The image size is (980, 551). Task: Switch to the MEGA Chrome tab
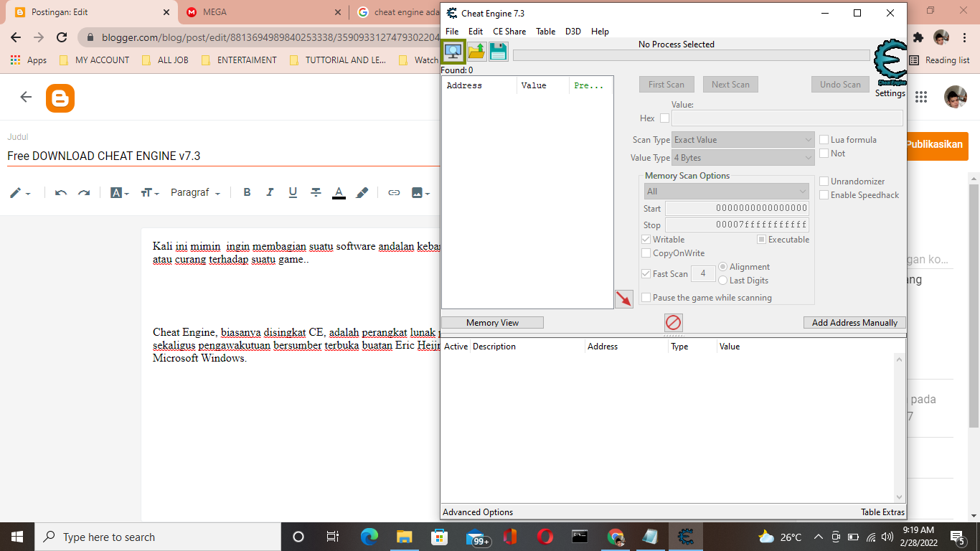(x=263, y=12)
